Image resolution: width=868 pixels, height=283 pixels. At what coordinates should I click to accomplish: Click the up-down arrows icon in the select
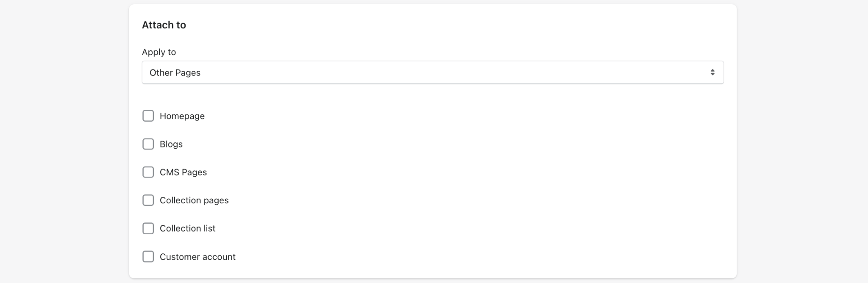(712, 72)
